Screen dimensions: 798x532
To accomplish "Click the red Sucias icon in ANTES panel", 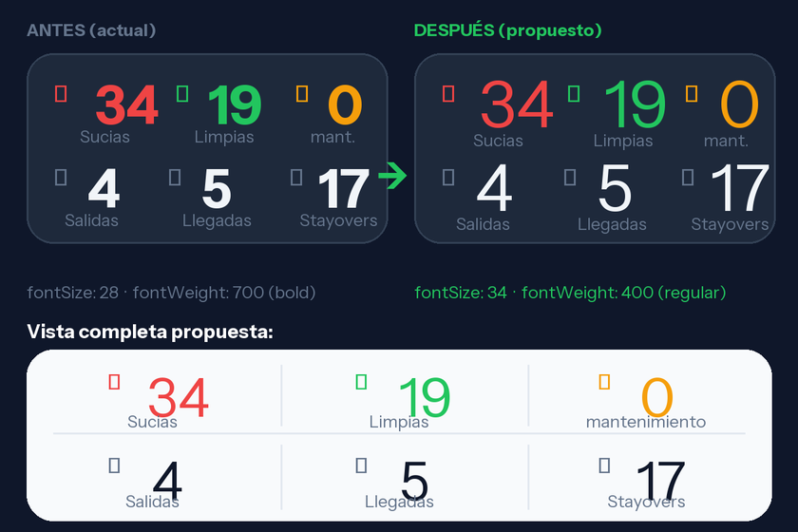I will (62, 93).
